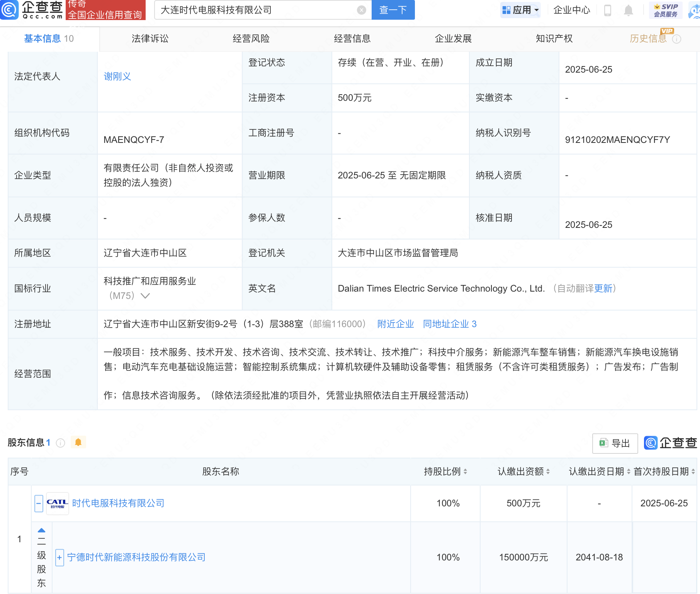The height and width of the screenshot is (594, 700).
Task: Sort by 认缴出资日期 column
Action: pyautogui.click(x=629, y=472)
